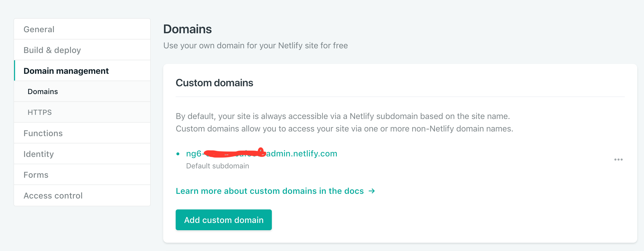Click the Custom domains section heading
This screenshot has height=251, width=644.
[214, 83]
